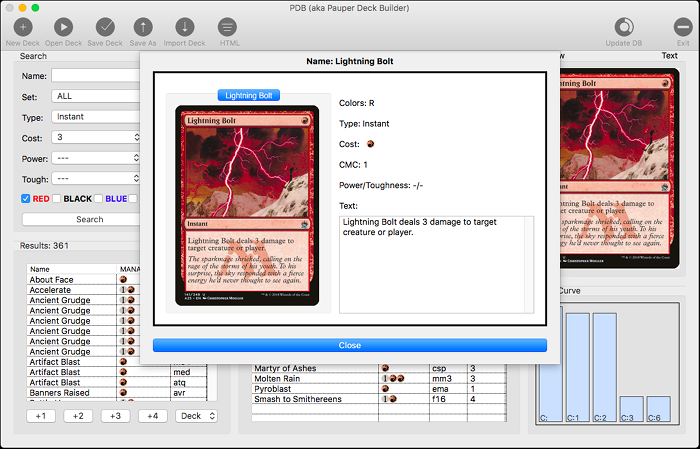Open the Set dropdown showing ALL
This screenshot has height=449, width=700.
pyautogui.click(x=96, y=96)
